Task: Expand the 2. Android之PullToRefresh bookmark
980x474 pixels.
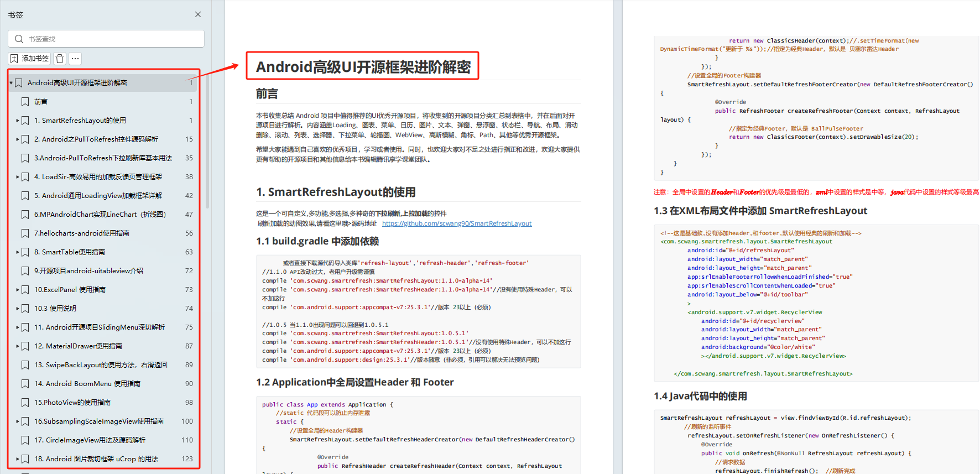Action: 18,139
